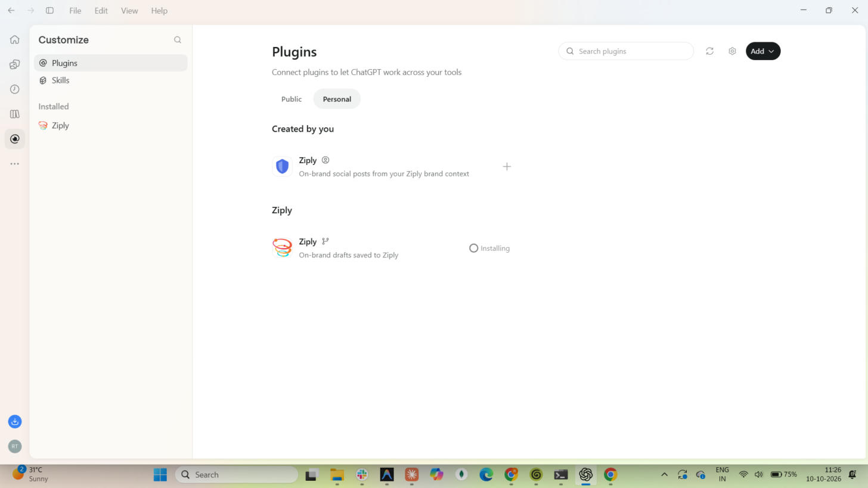This screenshot has width=868, height=488.
Task: Open Slack from the taskbar
Action: coord(362,475)
